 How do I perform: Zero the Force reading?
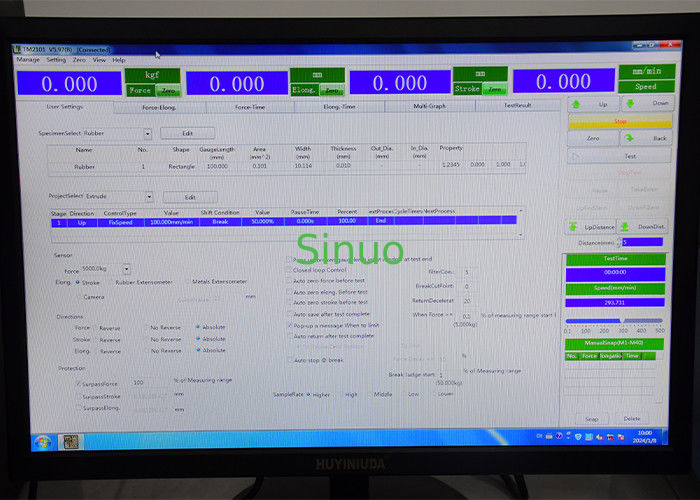(x=168, y=90)
